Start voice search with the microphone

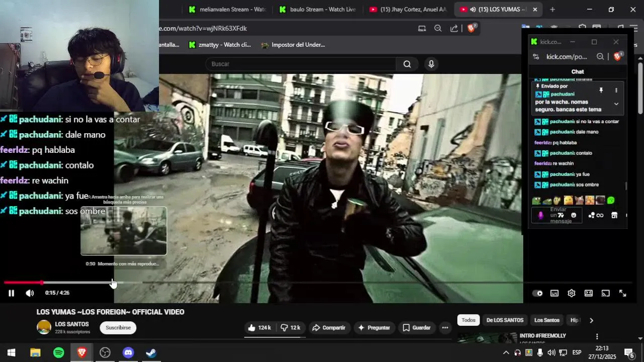click(431, 64)
